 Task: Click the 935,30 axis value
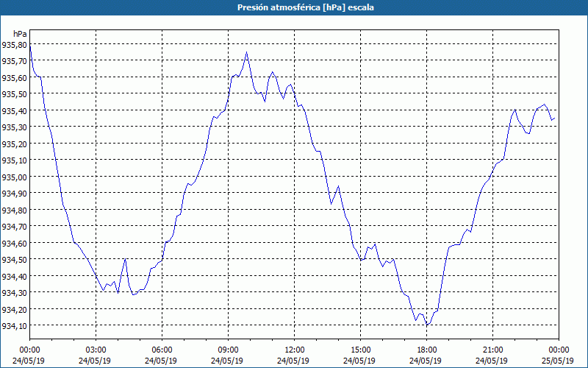pyautogui.click(x=14, y=127)
